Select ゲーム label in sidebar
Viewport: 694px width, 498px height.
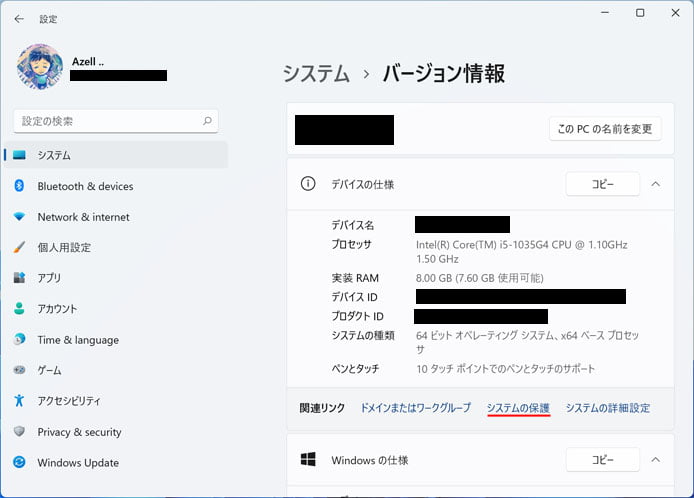[49, 370]
